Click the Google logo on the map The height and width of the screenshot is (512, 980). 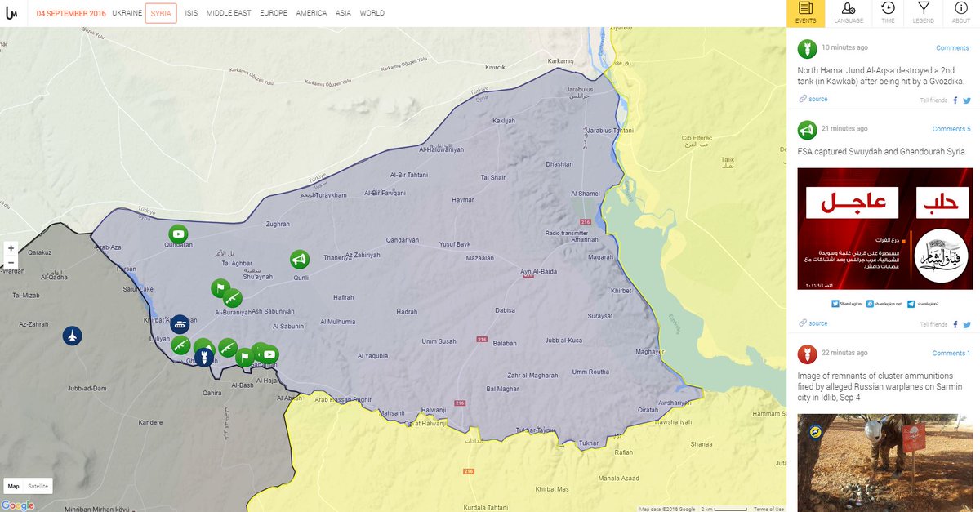pos(17,505)
